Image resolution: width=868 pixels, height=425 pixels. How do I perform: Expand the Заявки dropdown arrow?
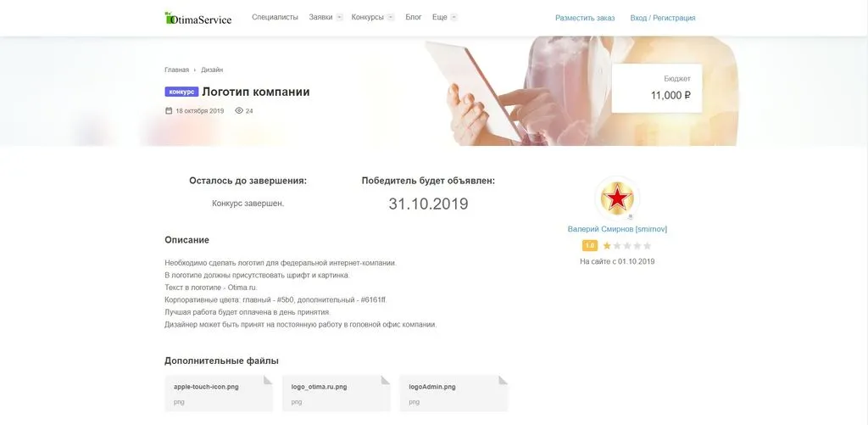[x=339, y=17]
